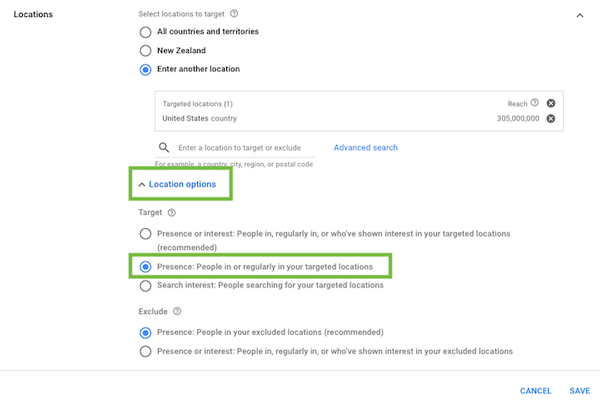Image resolution: width=600 pixels, height=408 pixels.
Task: Select All countries and territories radio
Action: [x=145, y=32]
